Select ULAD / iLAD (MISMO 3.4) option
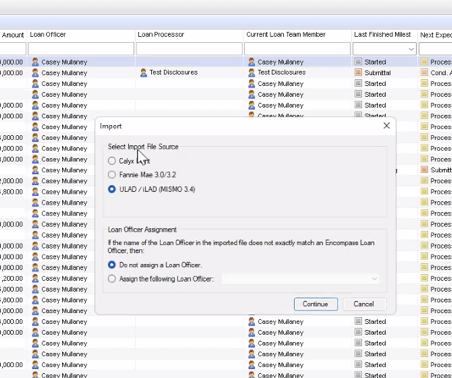This screenshot has width=452, height=378. (112, 189)
